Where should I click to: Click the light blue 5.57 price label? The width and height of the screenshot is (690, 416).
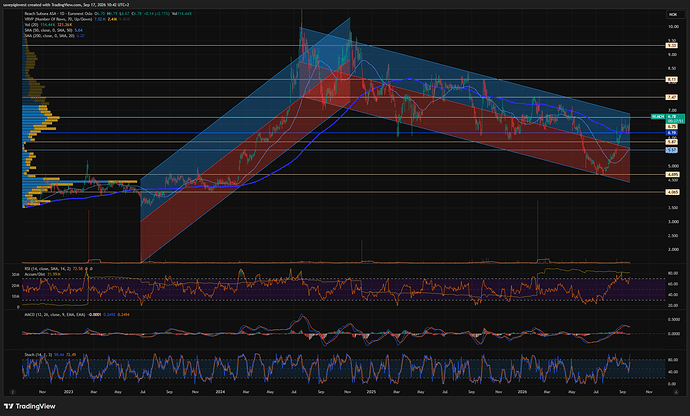(672, 150)
